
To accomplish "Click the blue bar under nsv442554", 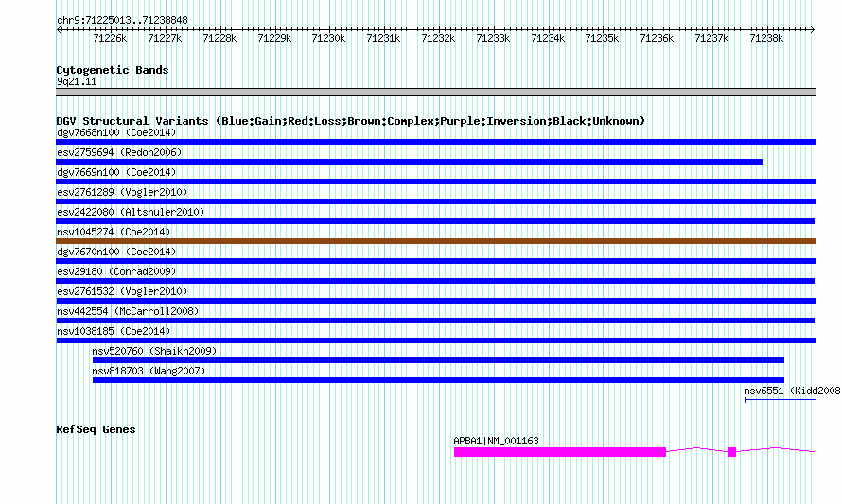I will tap(435, 321).
